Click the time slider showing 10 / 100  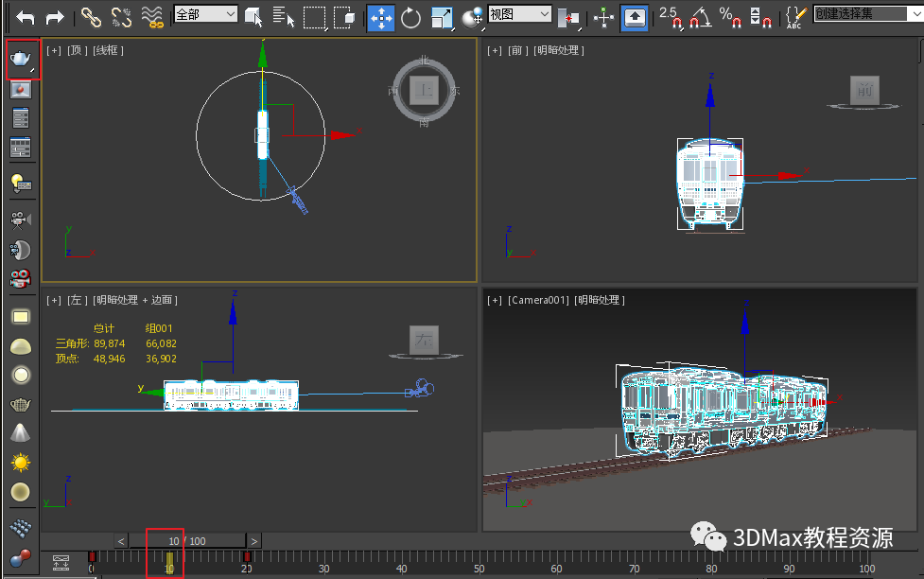click(x=187, y=541)
